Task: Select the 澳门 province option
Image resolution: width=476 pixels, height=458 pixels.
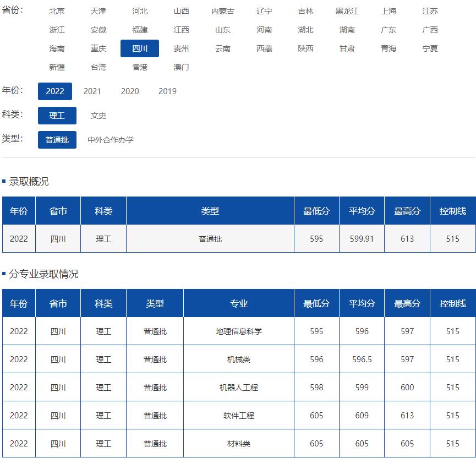Action: click(181, 67)
